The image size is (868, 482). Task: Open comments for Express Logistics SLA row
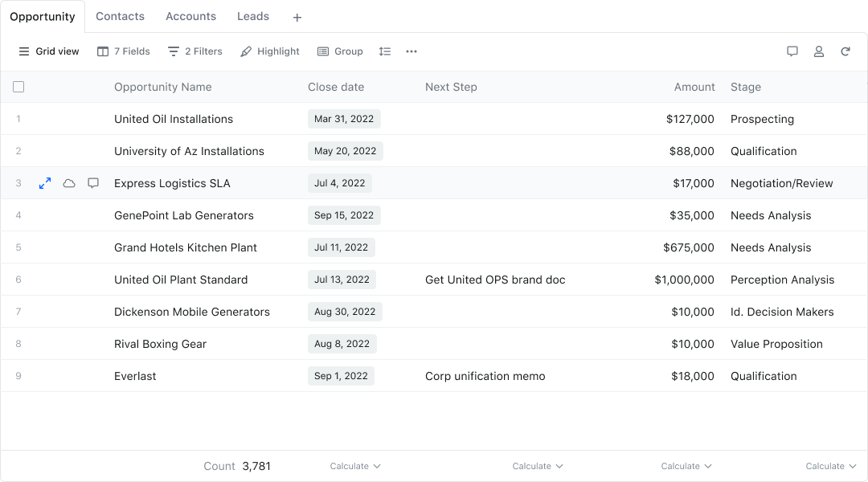pyautogui.click(x=93, y=183)
